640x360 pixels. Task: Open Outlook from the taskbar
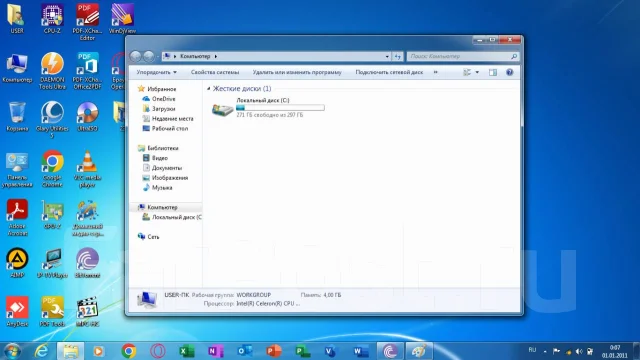coord(244,351)
